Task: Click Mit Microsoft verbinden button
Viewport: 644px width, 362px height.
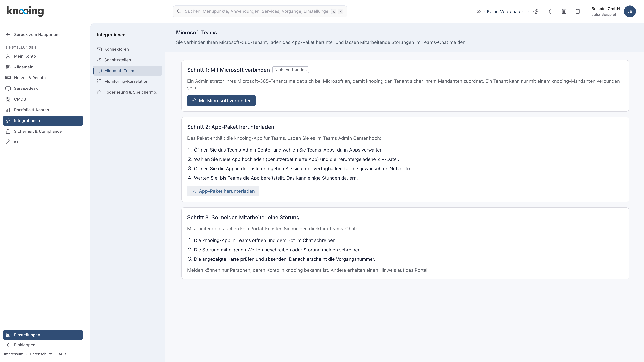Action: (x=221, y=100)
